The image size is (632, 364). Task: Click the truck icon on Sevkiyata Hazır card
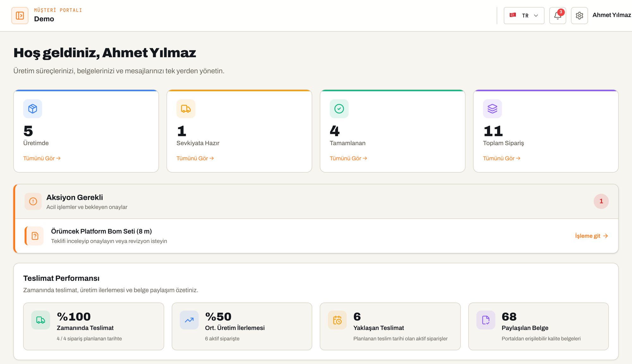click(186, 109)
